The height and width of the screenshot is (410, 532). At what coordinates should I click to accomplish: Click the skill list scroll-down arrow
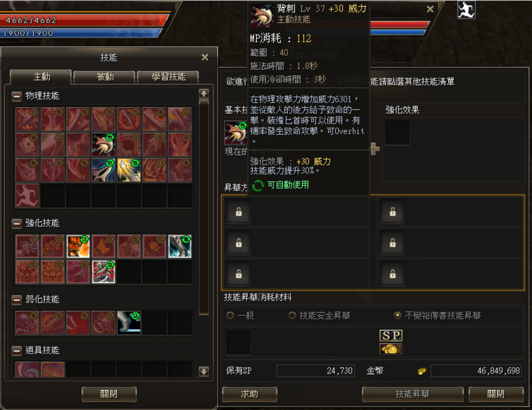click(203, 371)
